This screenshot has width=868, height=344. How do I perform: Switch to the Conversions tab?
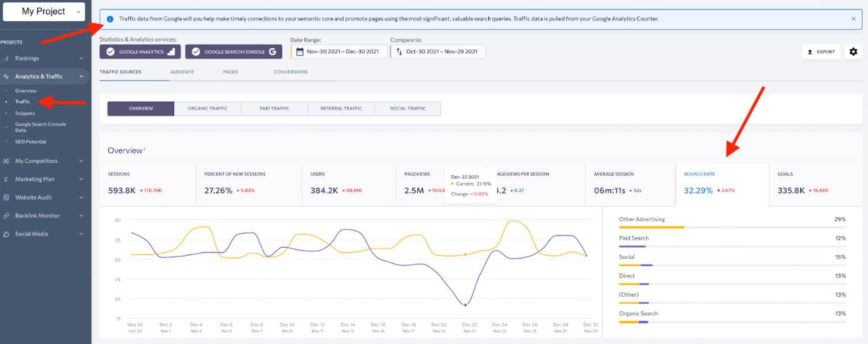coord(291,72)
